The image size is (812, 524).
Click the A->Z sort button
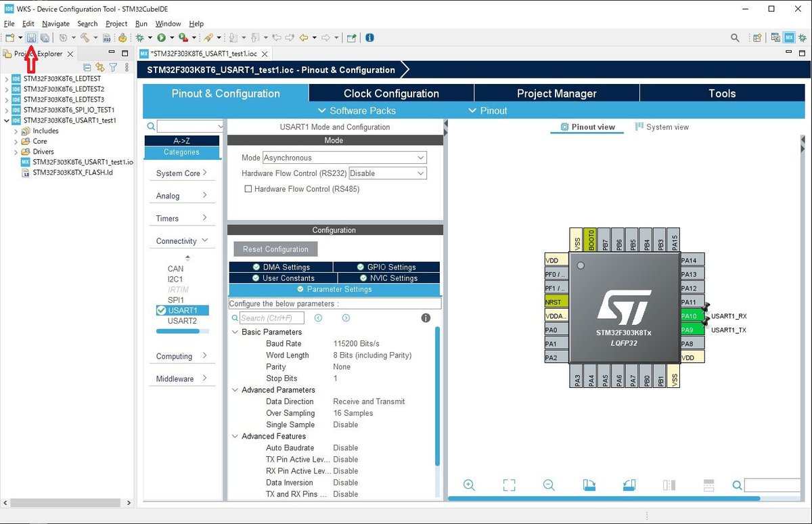coord(181,141)
